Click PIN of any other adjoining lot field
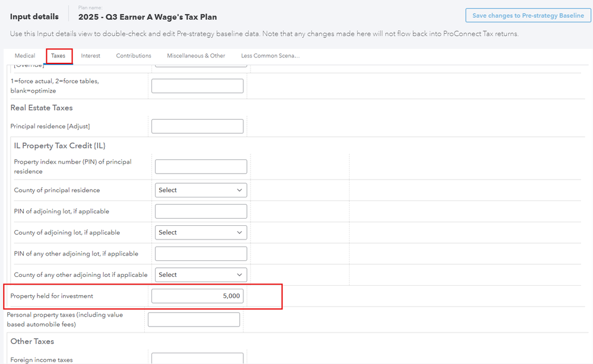The width and height of the screenshot is (593, 364). tap(201, 254)
